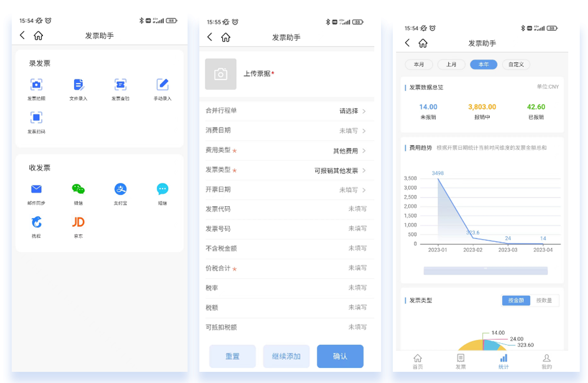The height and width of the screenshot is (383, 588).
Task: Expand the 合并行程单 请选择 selector
Action: click(x=352, y=111)
